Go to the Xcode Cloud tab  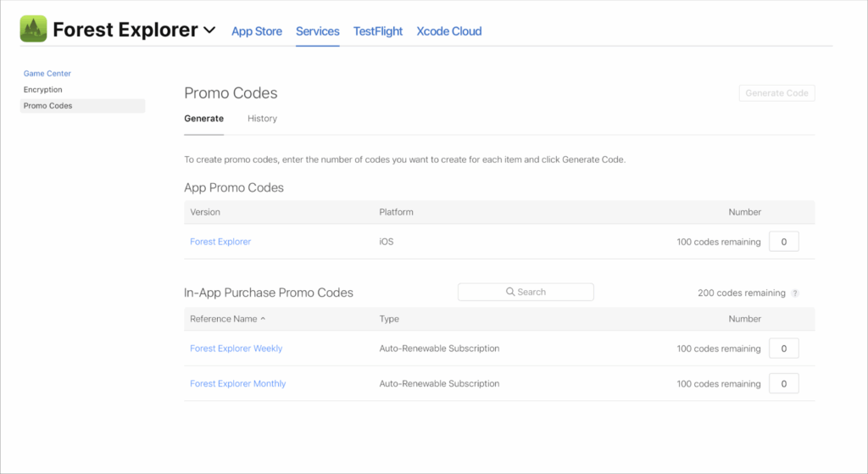[x=449, y=31]
